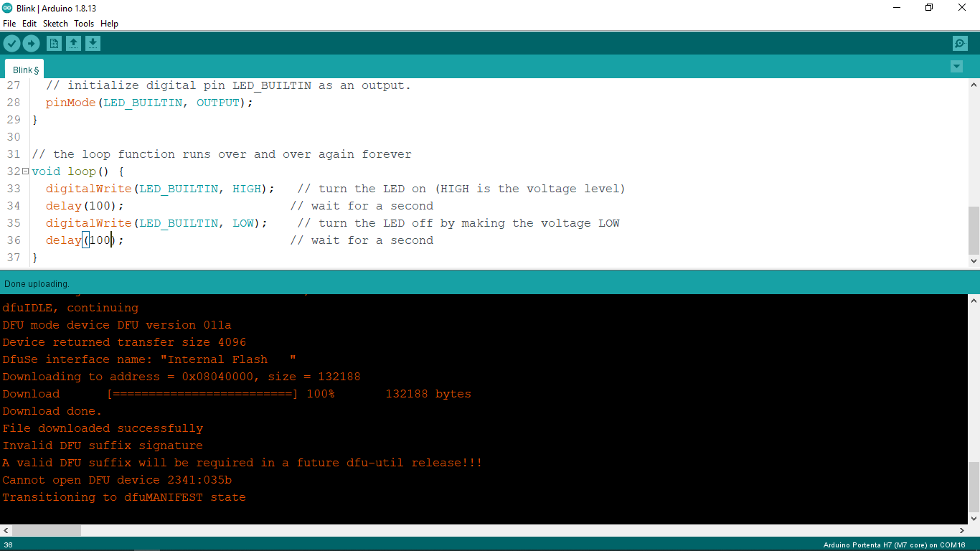Image resolution: width=980 pixels, height=551 pixels.
Task: Open the Sketch menu
Action: click(55, 24)
